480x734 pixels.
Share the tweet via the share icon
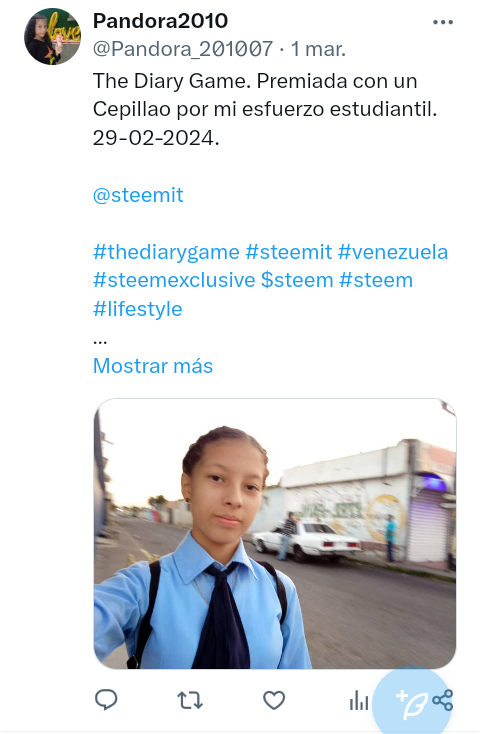point(443,701)
